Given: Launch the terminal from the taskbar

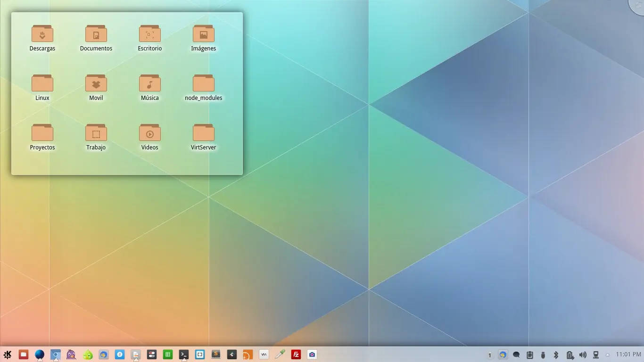Looking at the screenshot, I should (184, 354).
